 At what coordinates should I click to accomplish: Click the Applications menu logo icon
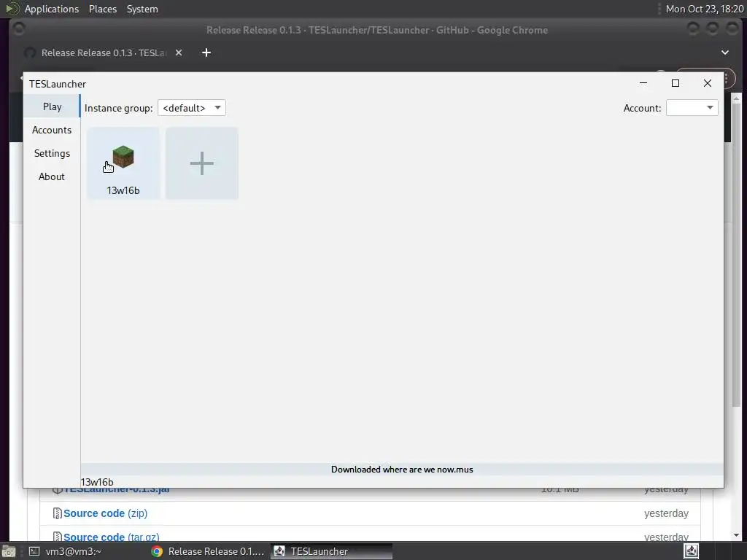(x=12, y=9)
